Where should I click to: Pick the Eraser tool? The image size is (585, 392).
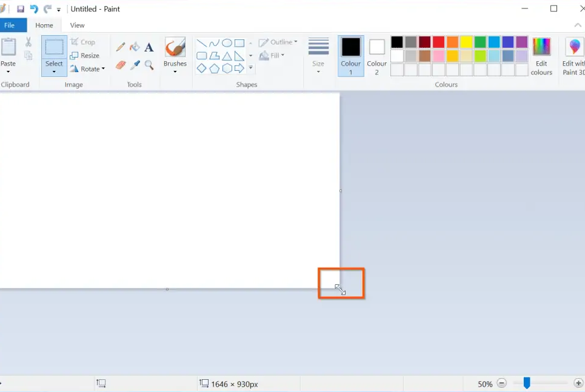pos(121,65)
